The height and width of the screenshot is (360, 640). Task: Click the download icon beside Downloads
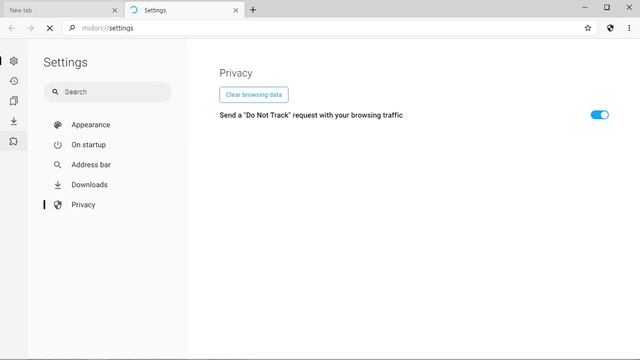point(58,185)
